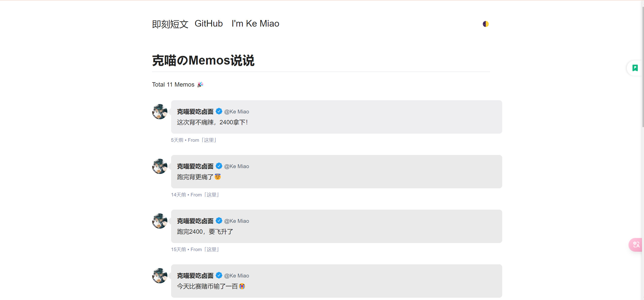644x300 pixels.
Task: Click verified badge on 赌币输了一百 memo
Action: tap(219, 275)
